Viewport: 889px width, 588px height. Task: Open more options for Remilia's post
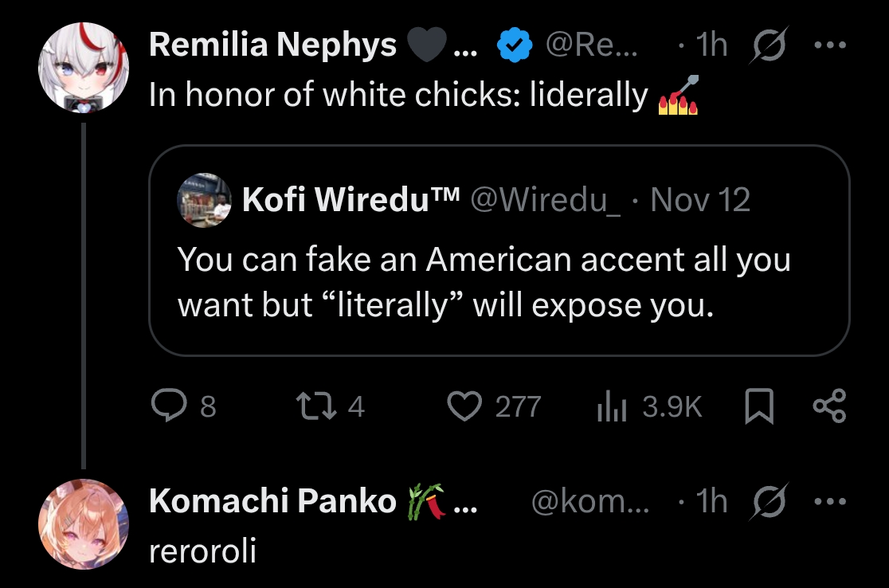(829, 45)
